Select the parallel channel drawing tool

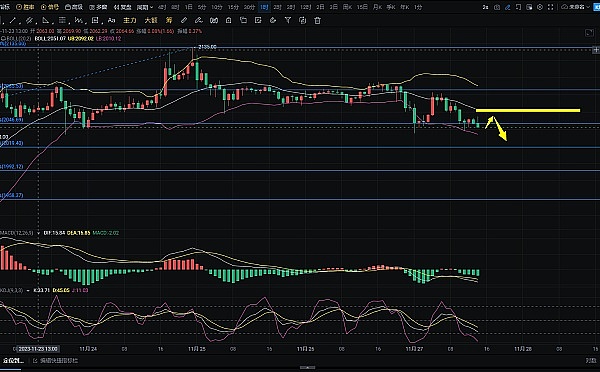click(29, 20)
